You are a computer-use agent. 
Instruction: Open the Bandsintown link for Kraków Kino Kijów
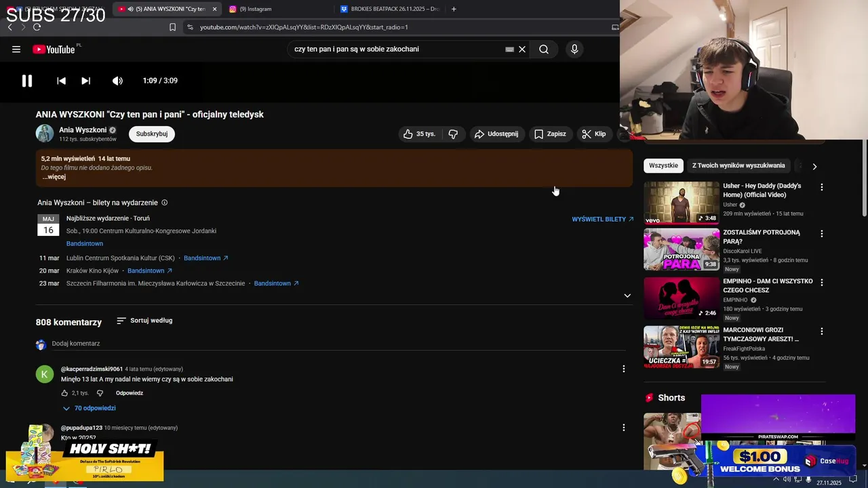coord(150,271)
